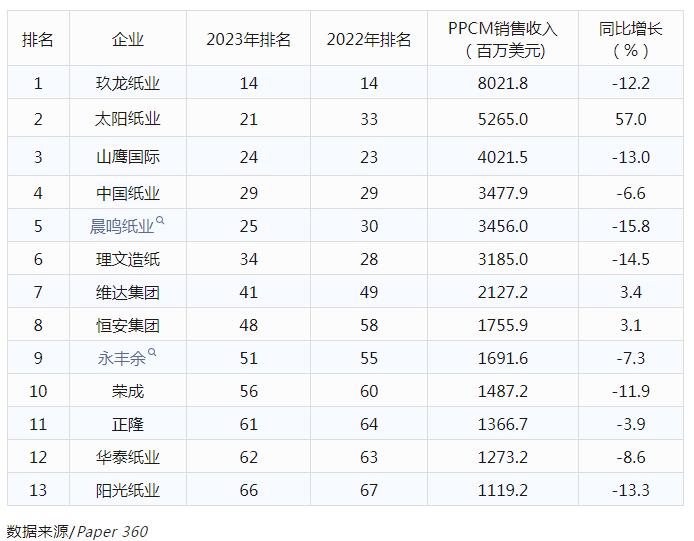Select the 2022年排名 column header

coord(368,39)
